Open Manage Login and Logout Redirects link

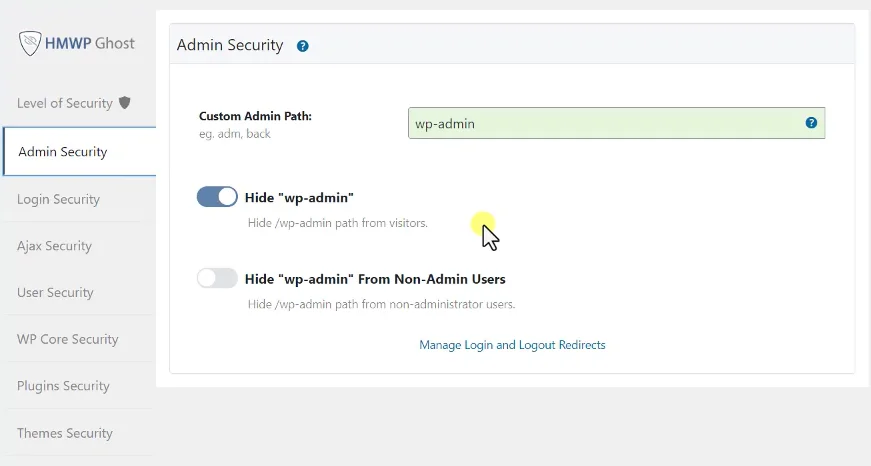click(x=512, y=345)
